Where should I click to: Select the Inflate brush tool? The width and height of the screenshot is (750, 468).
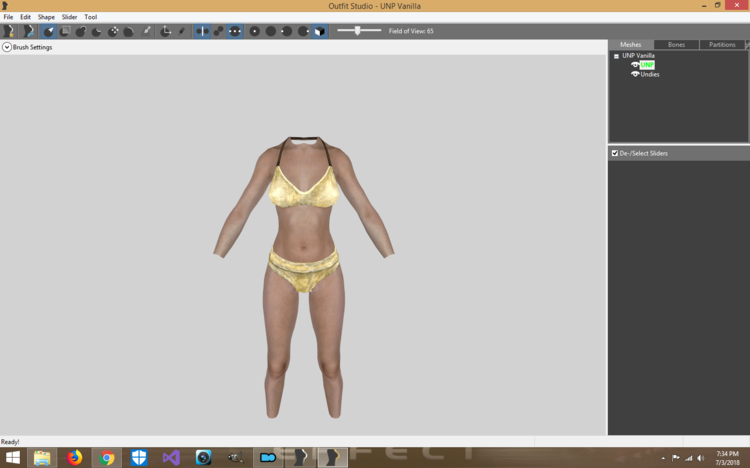tap(80, 31)
